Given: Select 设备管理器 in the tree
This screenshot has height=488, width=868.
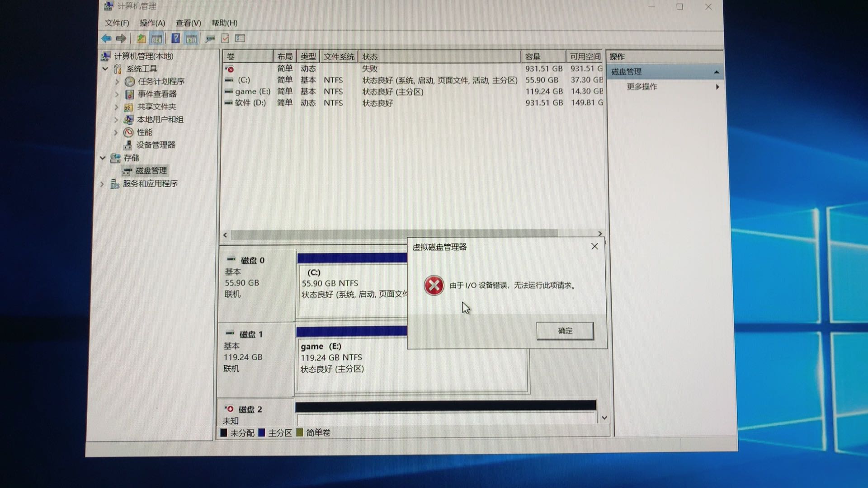Looking at the screenshot, I should click(156, 145).
